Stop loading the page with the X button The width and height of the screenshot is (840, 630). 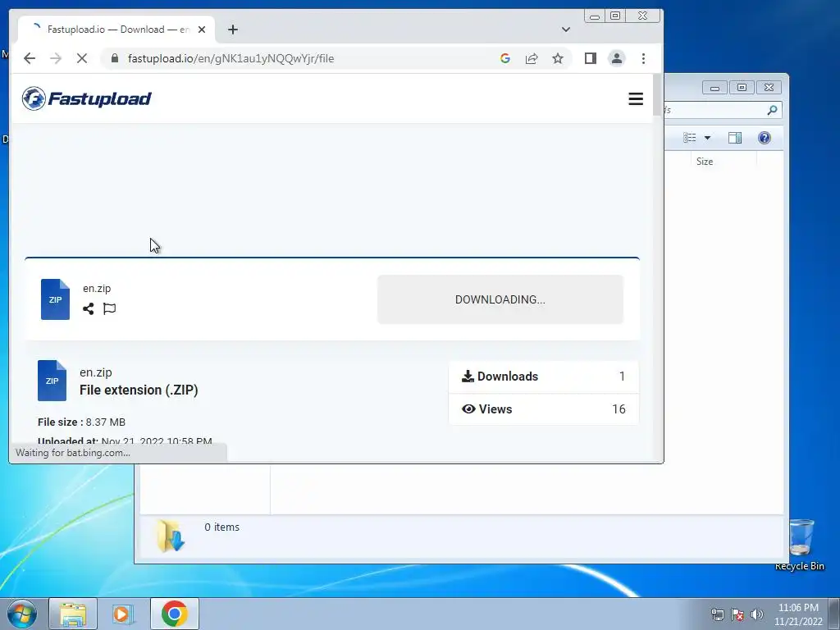coord(82,58)
